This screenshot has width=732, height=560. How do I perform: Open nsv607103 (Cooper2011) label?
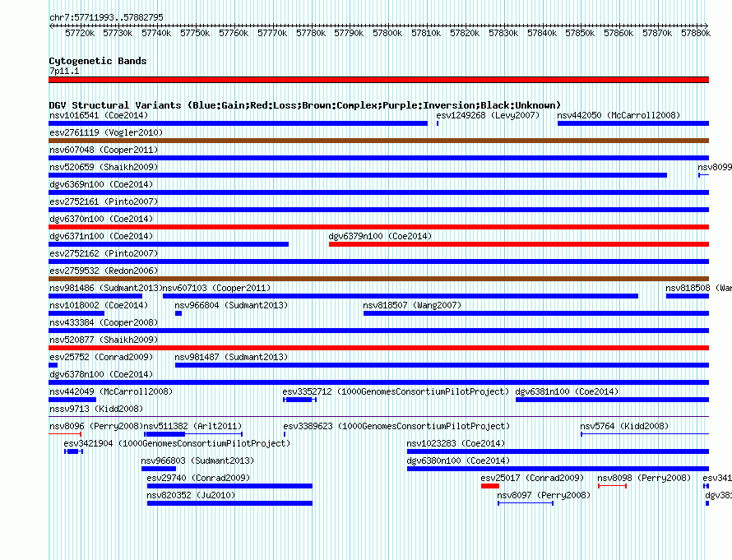point(216,288)
